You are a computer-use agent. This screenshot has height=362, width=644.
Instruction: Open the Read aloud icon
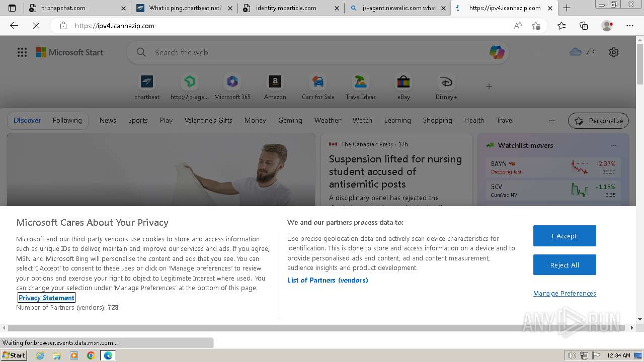pos(518,26)
